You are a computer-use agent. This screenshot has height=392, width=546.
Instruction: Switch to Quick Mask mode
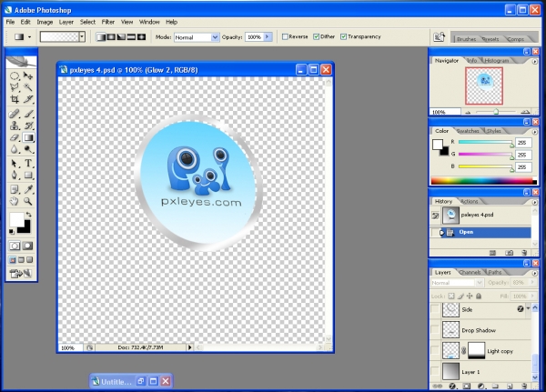click(x=28, y=246)
